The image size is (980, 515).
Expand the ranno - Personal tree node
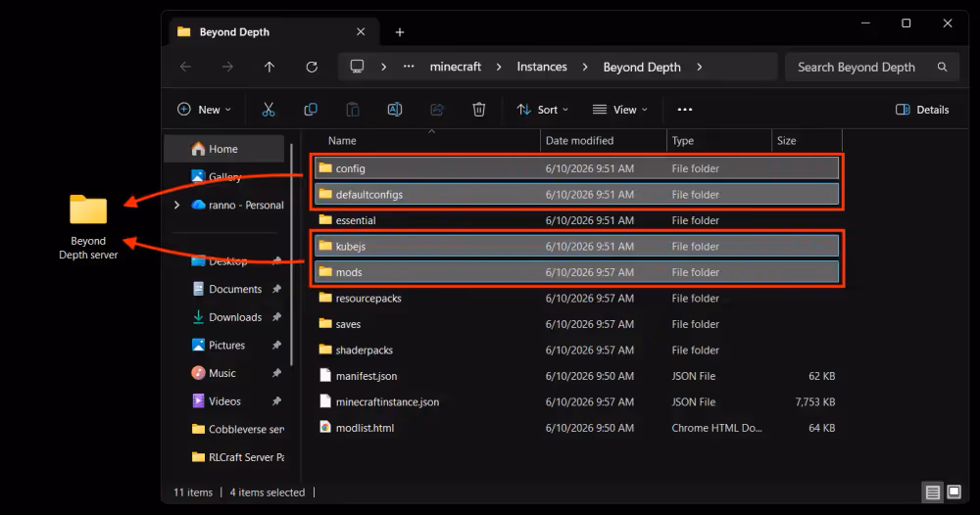[x=176, y=205]
